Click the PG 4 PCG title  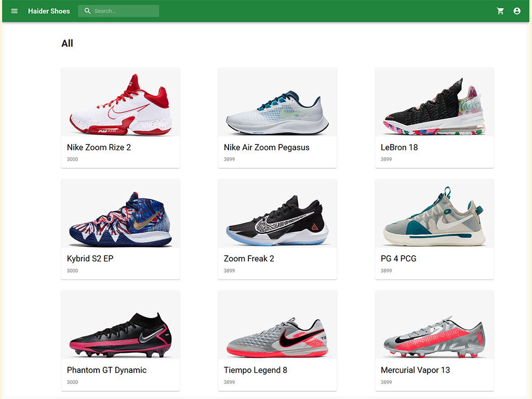398,259
